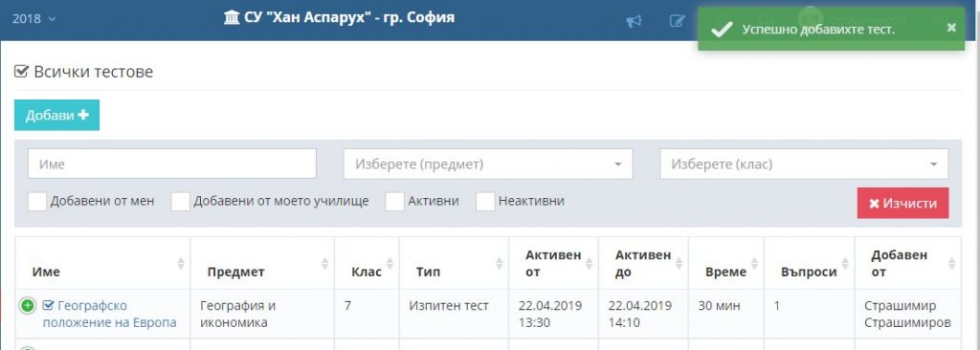
Task: Sort table by Предмет column arrows
Action: coord(325,264)
